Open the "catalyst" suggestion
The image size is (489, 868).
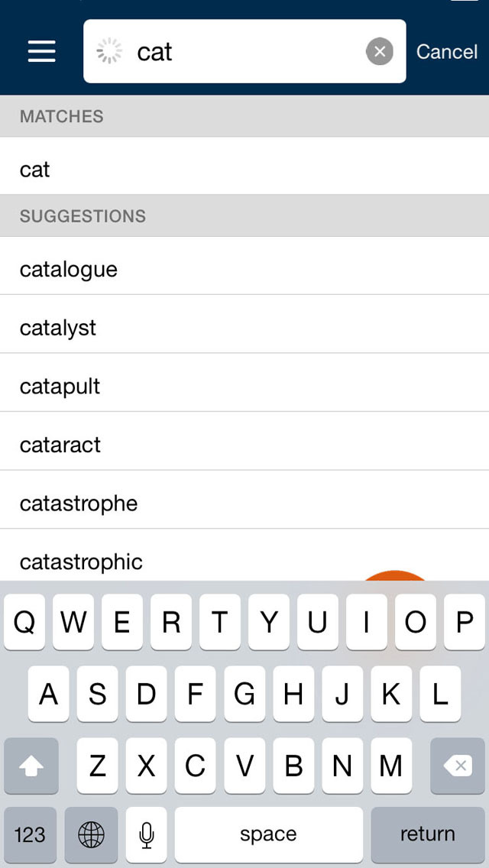pos(244,328)
